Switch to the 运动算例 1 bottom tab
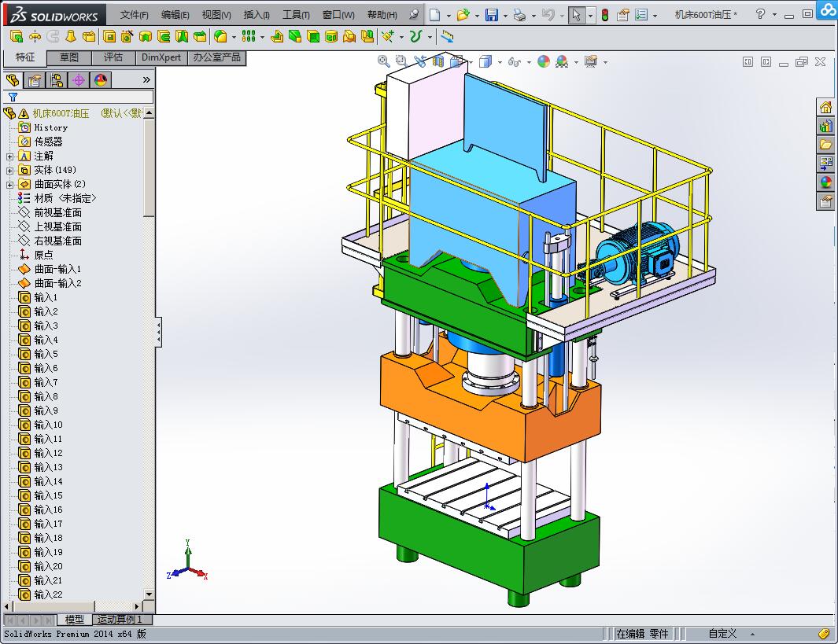 pos(120,620)
